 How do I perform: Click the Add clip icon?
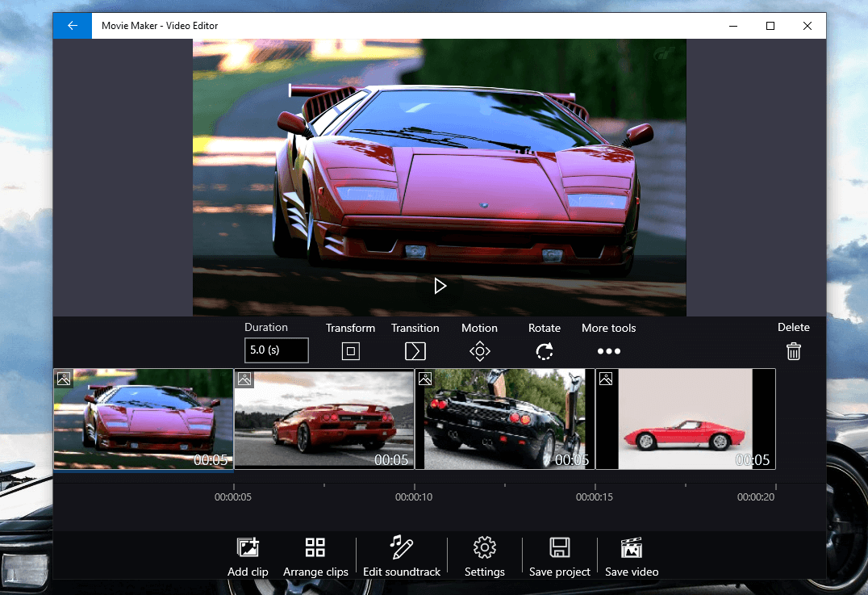coord(248,548)
